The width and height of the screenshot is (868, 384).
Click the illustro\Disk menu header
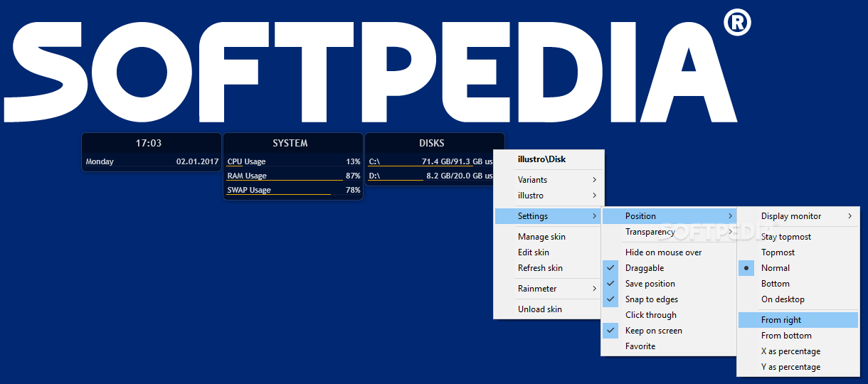coord(541,159)
